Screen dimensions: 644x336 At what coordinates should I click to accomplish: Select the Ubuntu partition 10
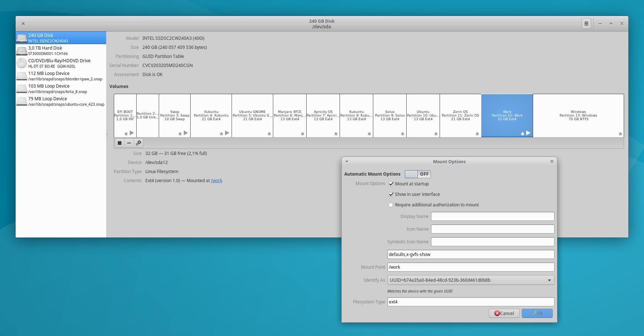[x=423, y=115]
